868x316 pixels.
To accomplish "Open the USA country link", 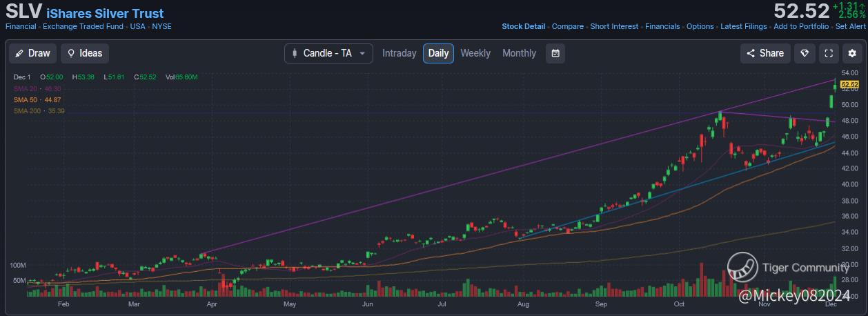I will (138, 26).
